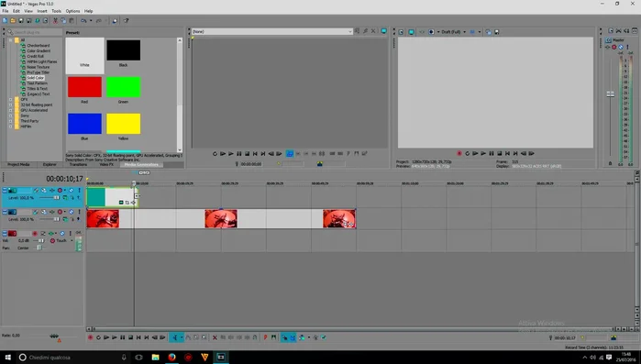Image resolution: width=641 pixels, height=364 pixels.
Task: Open the File menu
Action: click(6, 11)
